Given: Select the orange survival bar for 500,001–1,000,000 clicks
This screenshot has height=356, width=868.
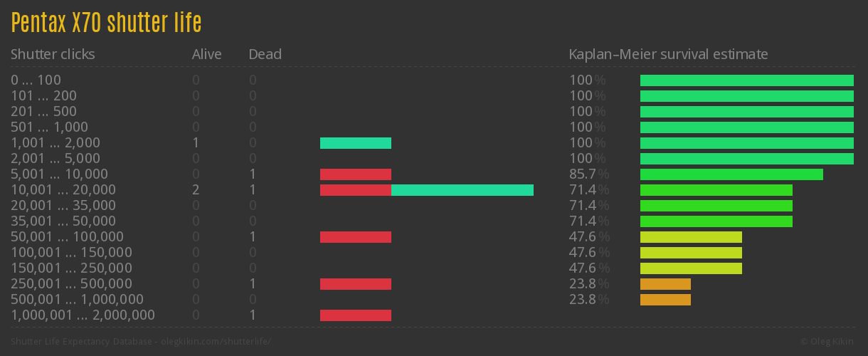Looking at the screenshot, I should pyautogui.click(x=665, y=300).
